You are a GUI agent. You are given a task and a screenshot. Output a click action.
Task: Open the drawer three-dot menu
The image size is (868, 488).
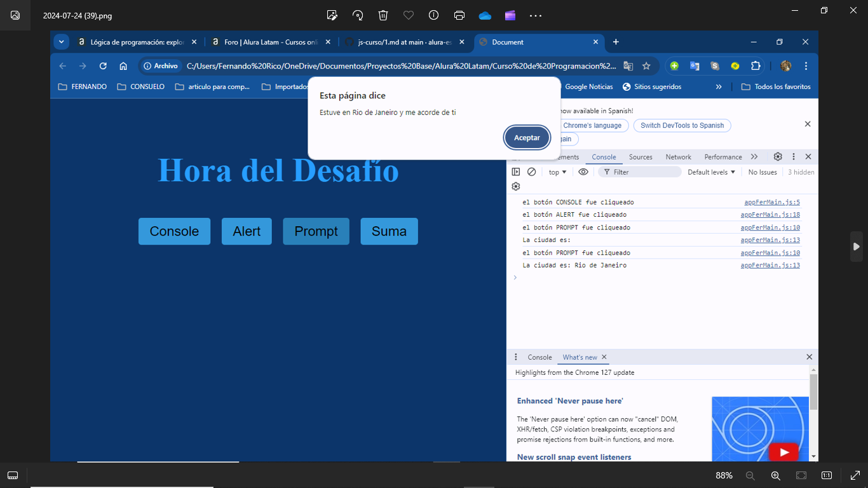point(516,357)
